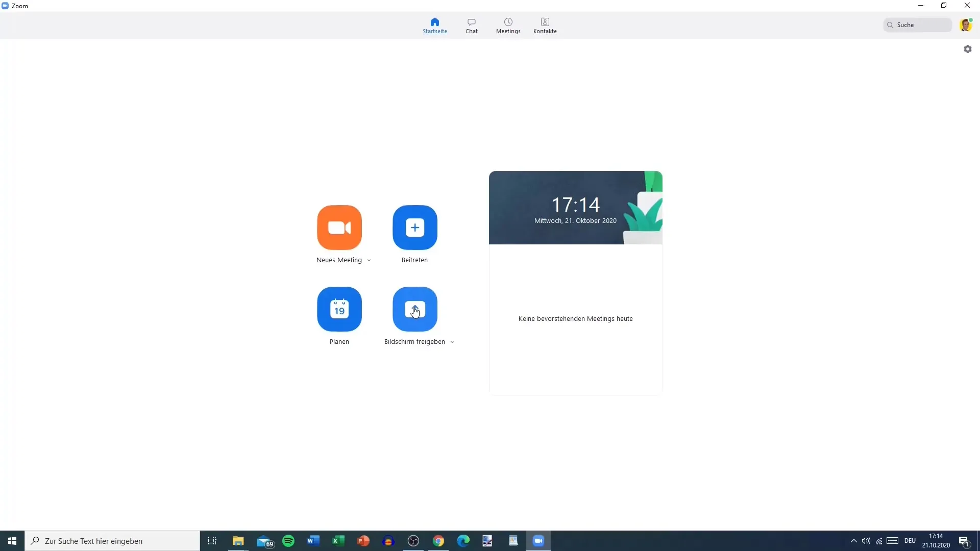Click the Planen calendar icon
Viewport: 980px width, 551px height.
[x=339, y=309]
